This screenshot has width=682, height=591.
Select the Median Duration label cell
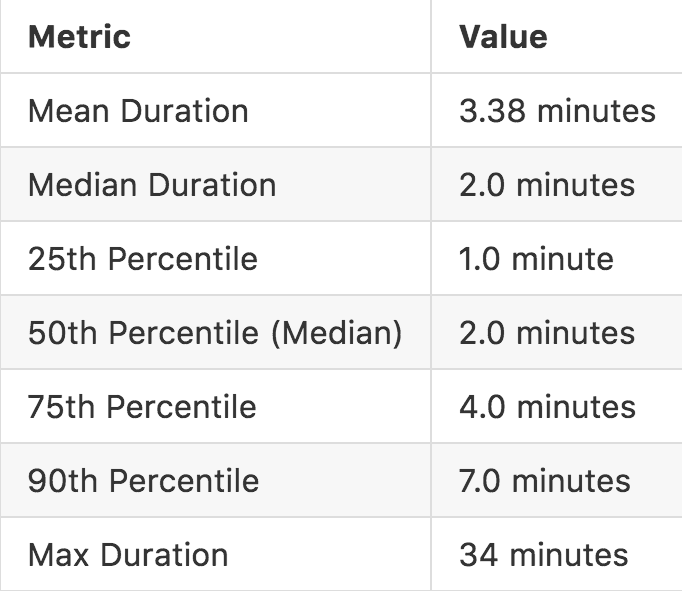[152, 185]
